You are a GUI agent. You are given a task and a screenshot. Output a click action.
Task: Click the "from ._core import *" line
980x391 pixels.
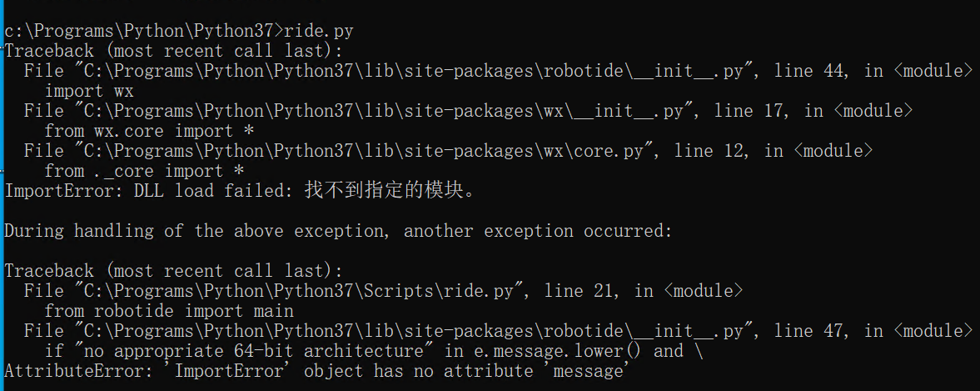[143, 171]
